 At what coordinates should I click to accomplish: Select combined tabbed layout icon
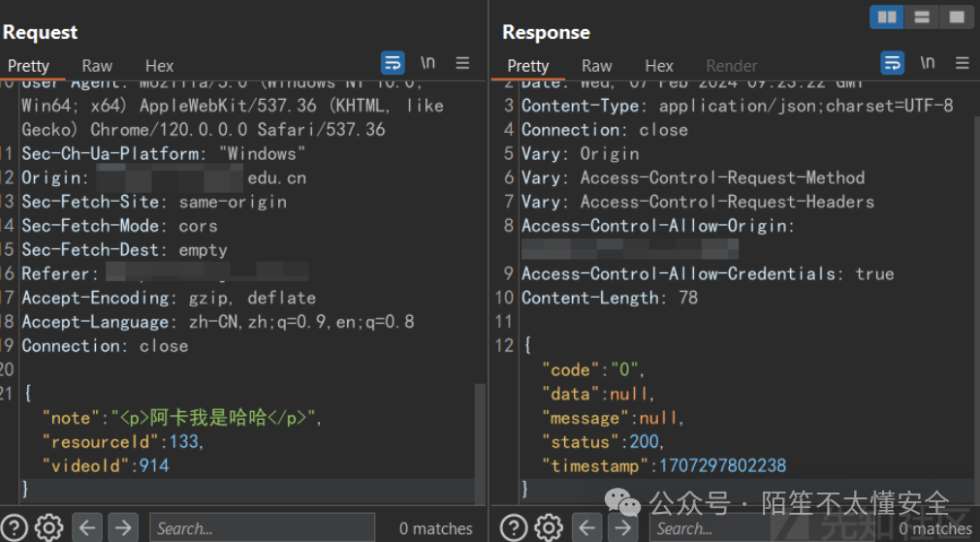point(957,16)
